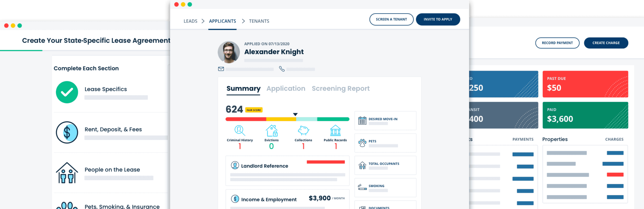Click the Documents icon in applicant sidebar
644x209 pixels.
362,207
